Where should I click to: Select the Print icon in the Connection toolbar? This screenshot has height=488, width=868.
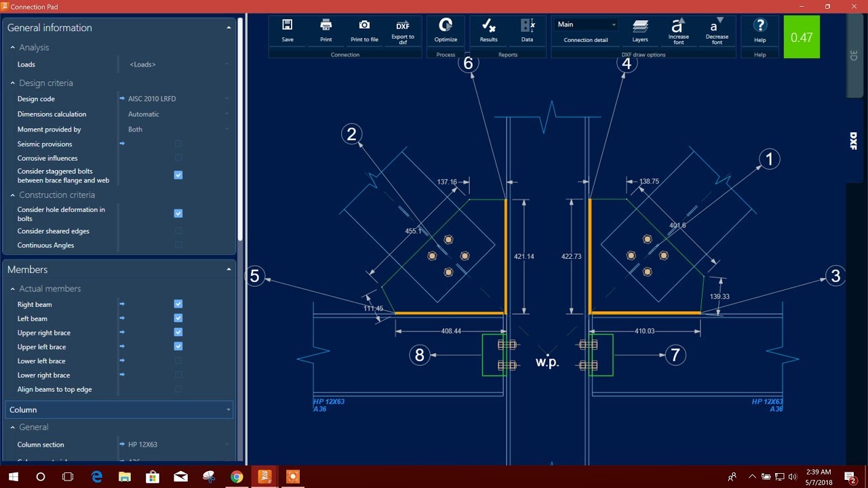coord(325,28)
